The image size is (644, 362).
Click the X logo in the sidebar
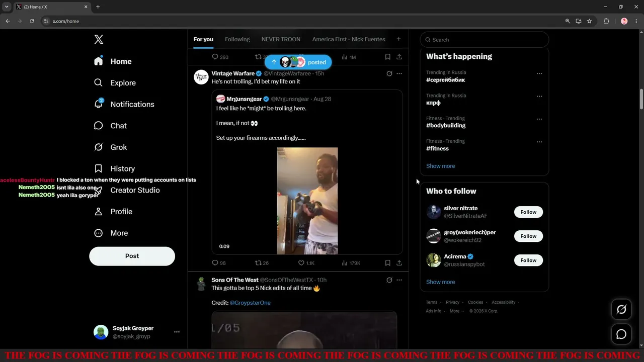(x=99, y=40)
